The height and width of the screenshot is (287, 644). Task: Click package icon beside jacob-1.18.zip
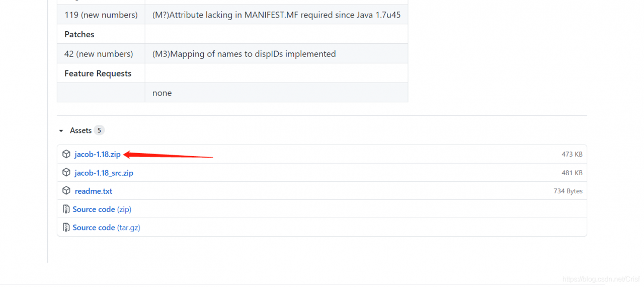pyautogui.click(x=66, y=154)
